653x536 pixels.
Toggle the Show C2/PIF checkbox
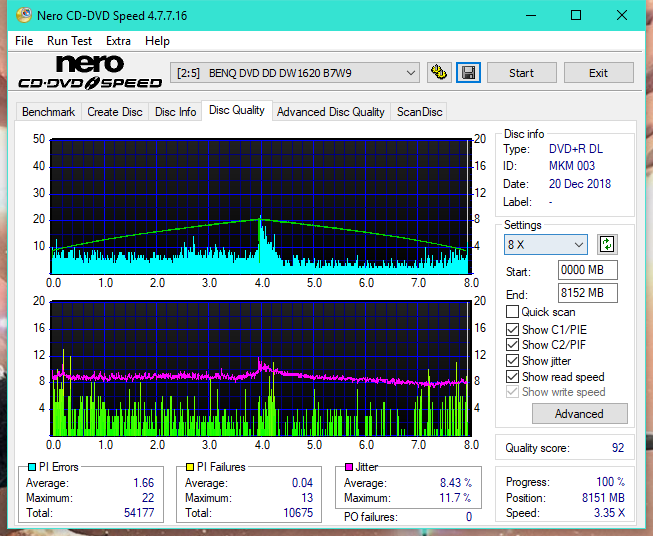coord(512,344)
